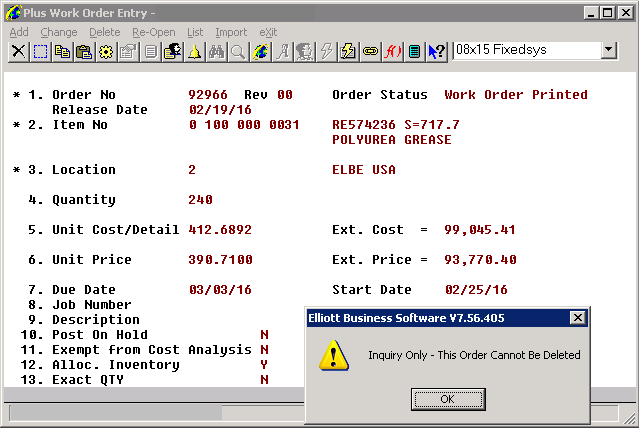Click the POLYUREA GREASE description text
639x428 pixels.
(392, 140)
